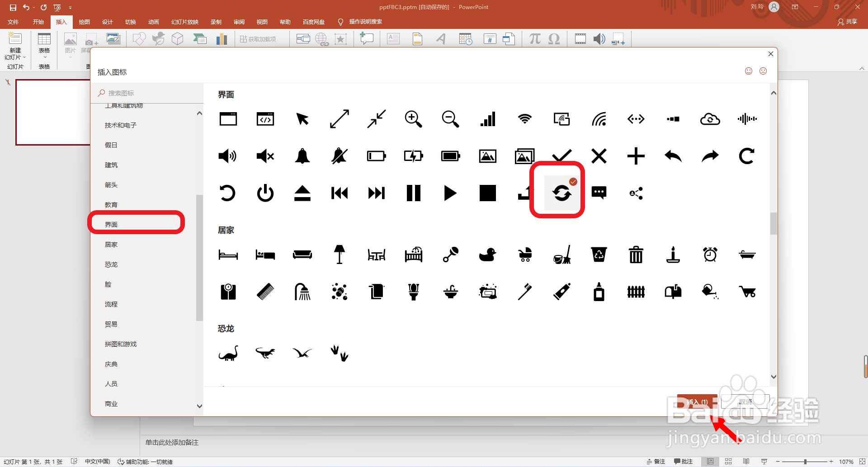Click 操作说明搜索 tell-me box
The width and height of the screenshot is (868, 467).
(365, 22)
